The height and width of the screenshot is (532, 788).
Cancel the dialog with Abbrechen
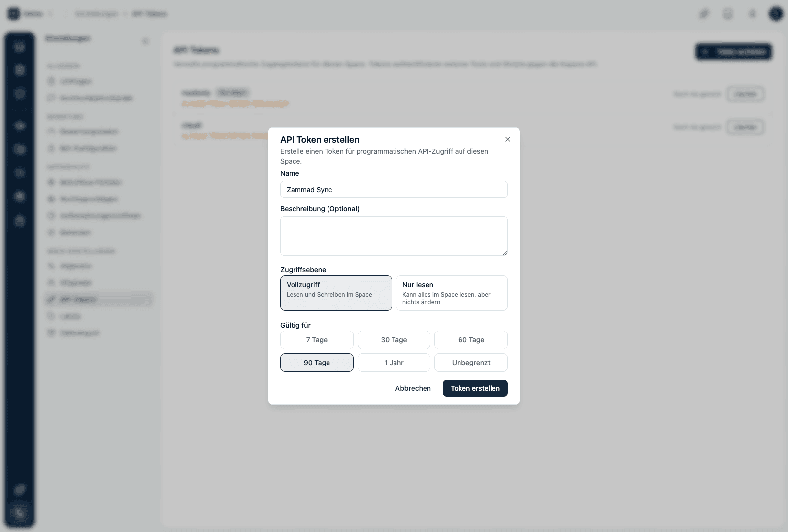coord(413,388)
